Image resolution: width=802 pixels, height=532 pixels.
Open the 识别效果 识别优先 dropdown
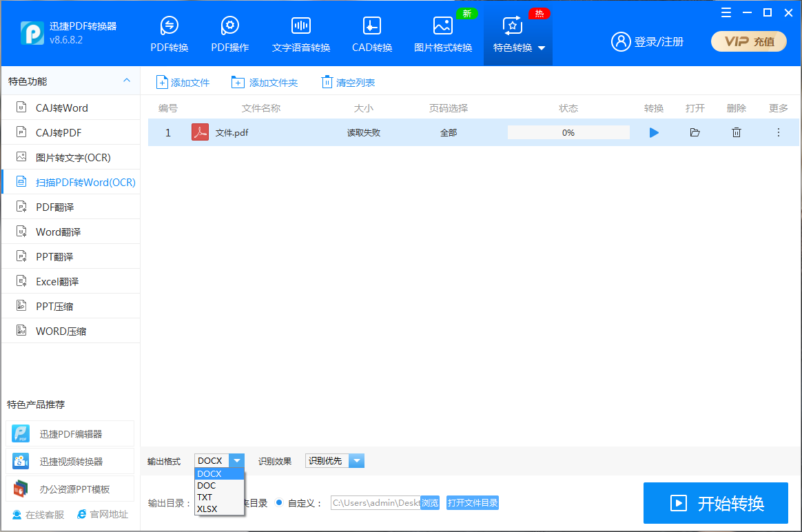334,460
